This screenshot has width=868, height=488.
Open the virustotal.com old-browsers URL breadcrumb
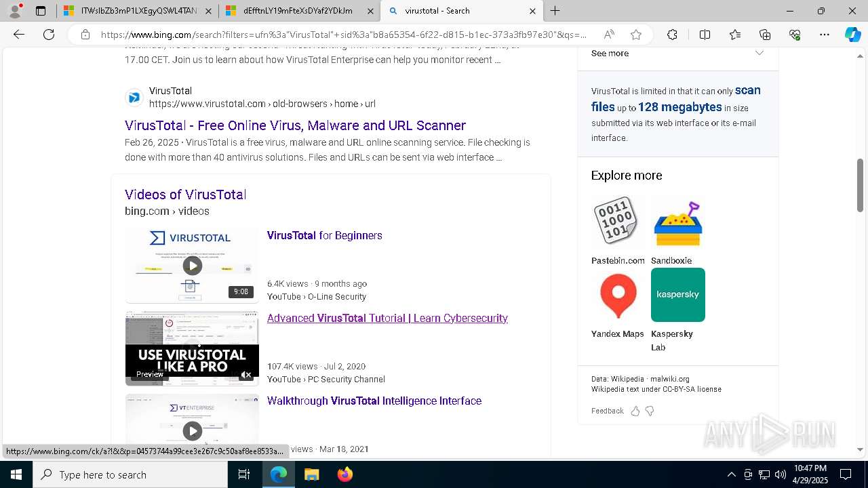(262, 104)
